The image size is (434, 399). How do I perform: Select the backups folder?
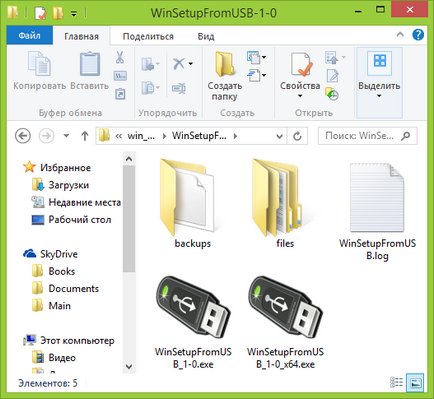[x=193, y=203]
